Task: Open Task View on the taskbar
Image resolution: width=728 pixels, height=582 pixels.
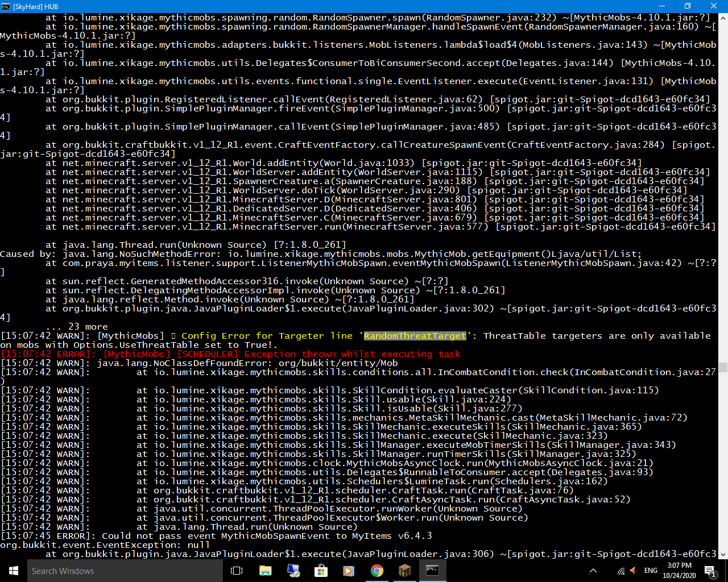Action: [237, 571]
